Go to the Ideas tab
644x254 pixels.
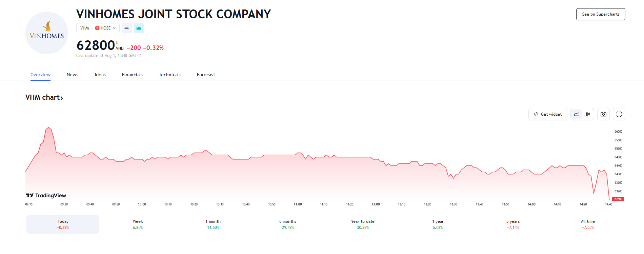(100, 75)
